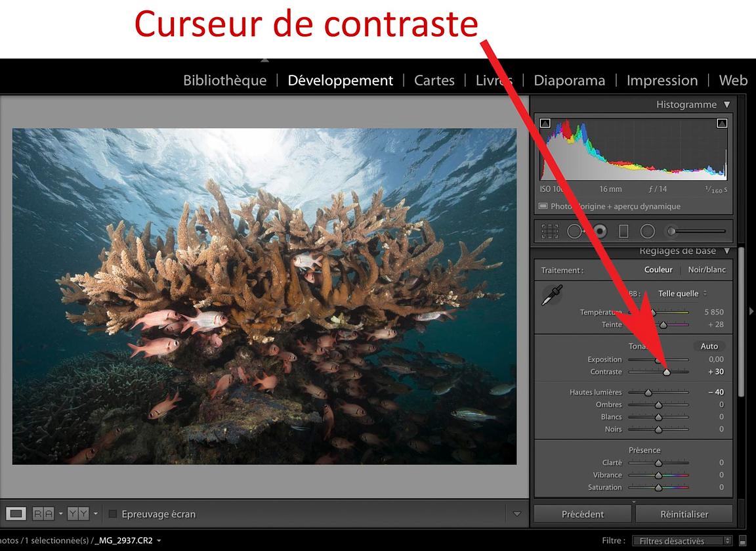This screenshot has height=551, width=756.
Task: Click the Noirs slider knob
Action: 659,430
